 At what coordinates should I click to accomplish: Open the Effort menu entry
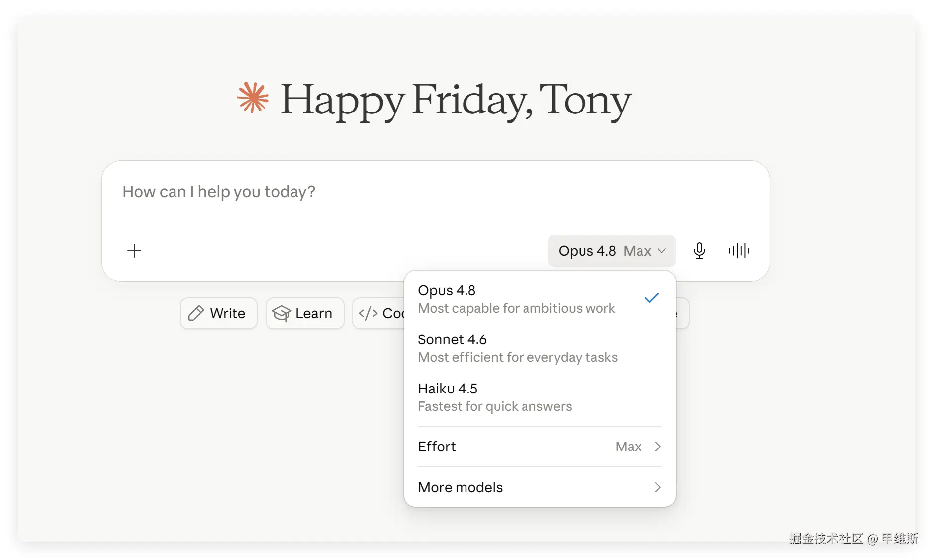tap(540, 447)
